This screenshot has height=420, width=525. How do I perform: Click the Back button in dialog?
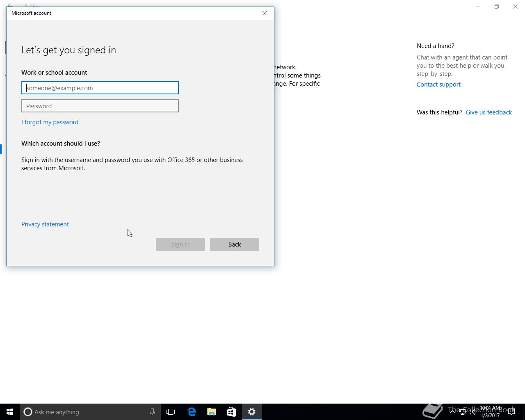point(235,244)
